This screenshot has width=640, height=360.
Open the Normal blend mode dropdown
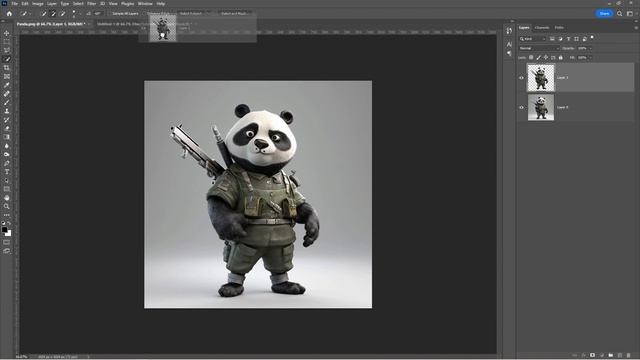click(x=539, y=48)
